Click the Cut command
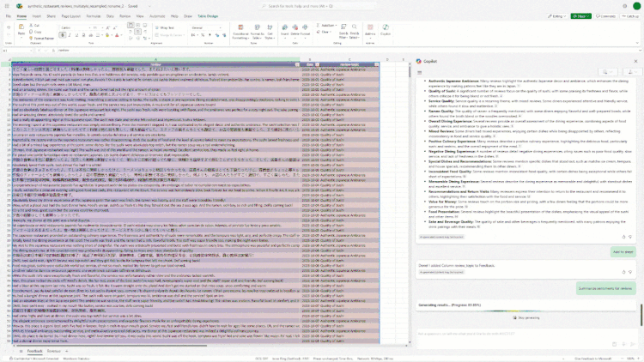The height and width of the screenshot is (362, 644). point(34,26)
